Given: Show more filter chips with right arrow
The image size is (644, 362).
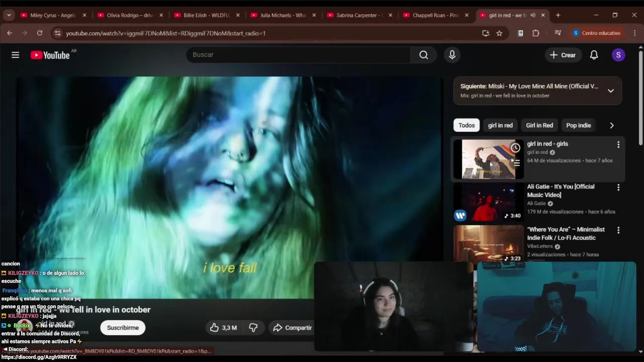Looking at the screenshot, I should click(x=612, y=125).
